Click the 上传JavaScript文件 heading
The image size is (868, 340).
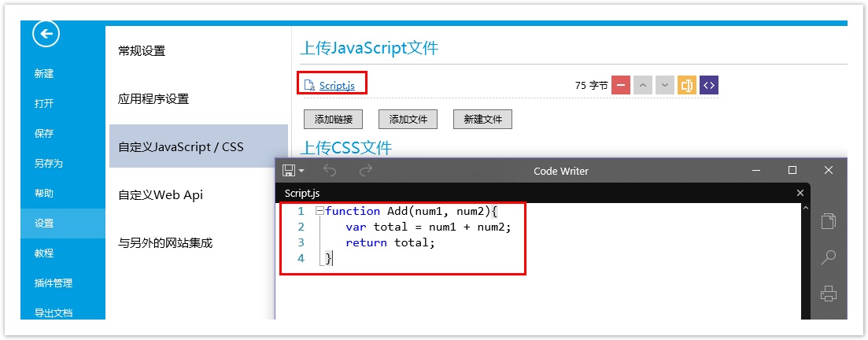click(369, 48)
